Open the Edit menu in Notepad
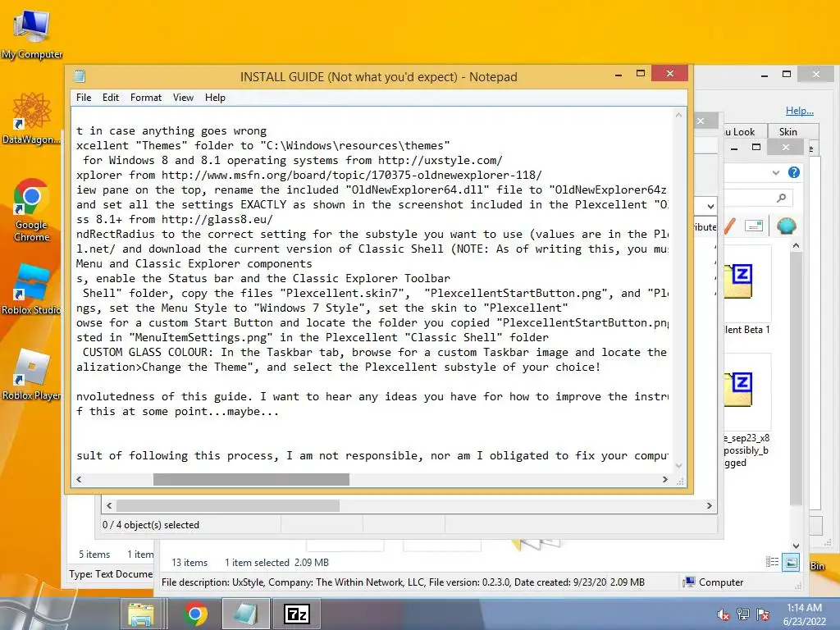 [x=111, y=98]
